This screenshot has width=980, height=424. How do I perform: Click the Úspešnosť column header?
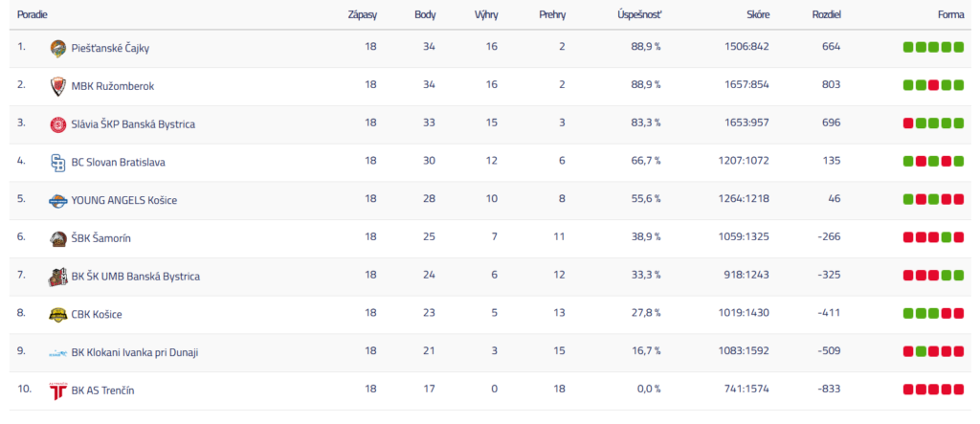tap(639, 15)
